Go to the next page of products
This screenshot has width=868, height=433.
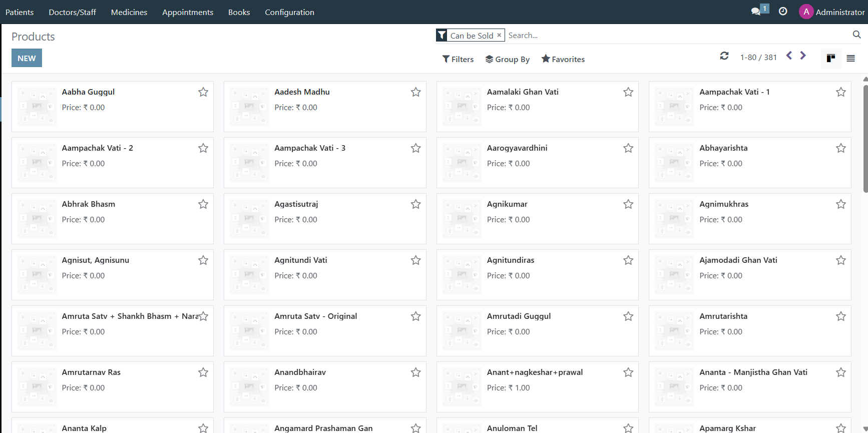pos(803,56)
